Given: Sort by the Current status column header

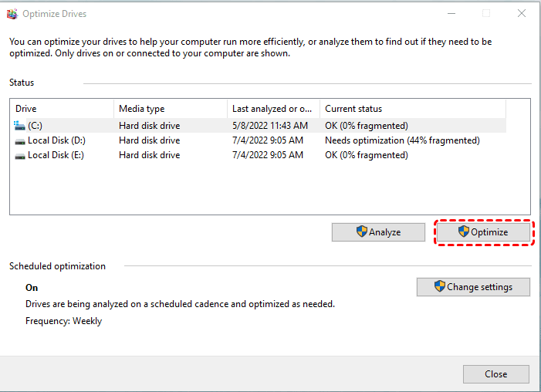Looking at the screenshot, I should [x=412, y=109].
